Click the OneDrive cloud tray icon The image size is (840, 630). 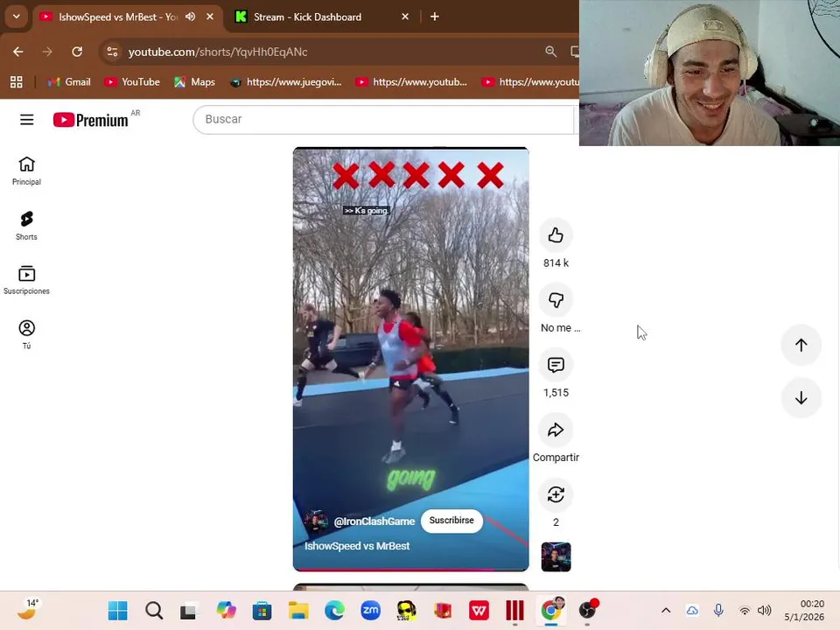tap(692, 610)
